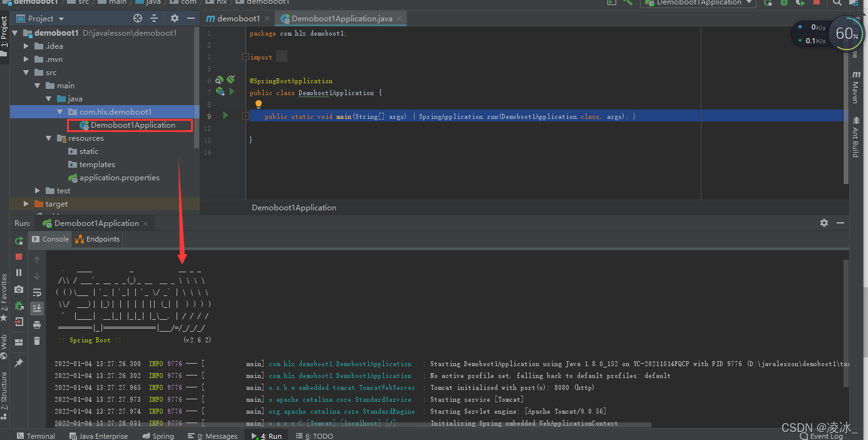
Task: Expand the target folder in Project tree
Action: 25,203
